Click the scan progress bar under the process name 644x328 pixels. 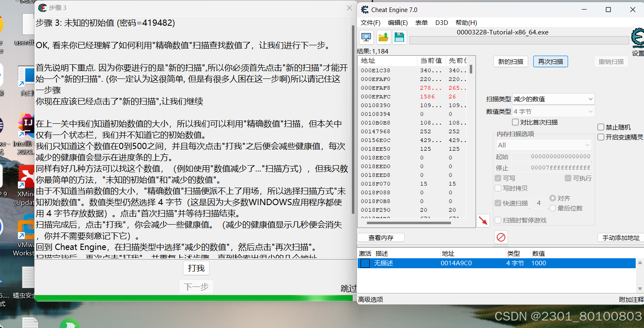[x=519, y=40]
